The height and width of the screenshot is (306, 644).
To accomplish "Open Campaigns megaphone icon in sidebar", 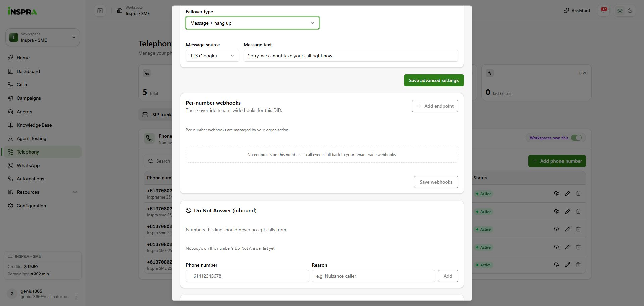I will pos(11,98).
